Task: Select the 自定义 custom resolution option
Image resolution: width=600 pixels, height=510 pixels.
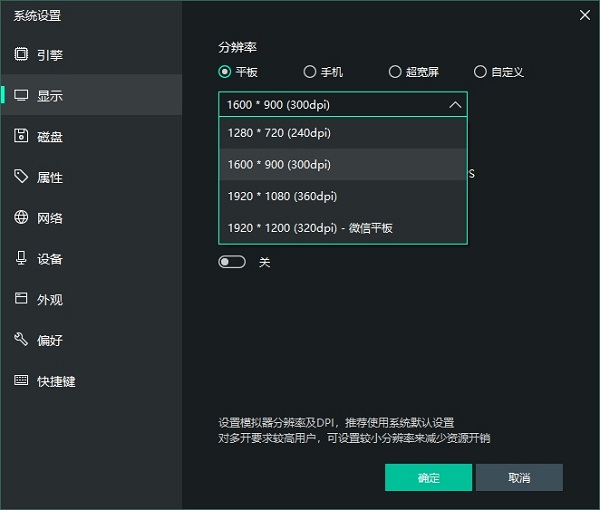Action: [x=481, y=72]
